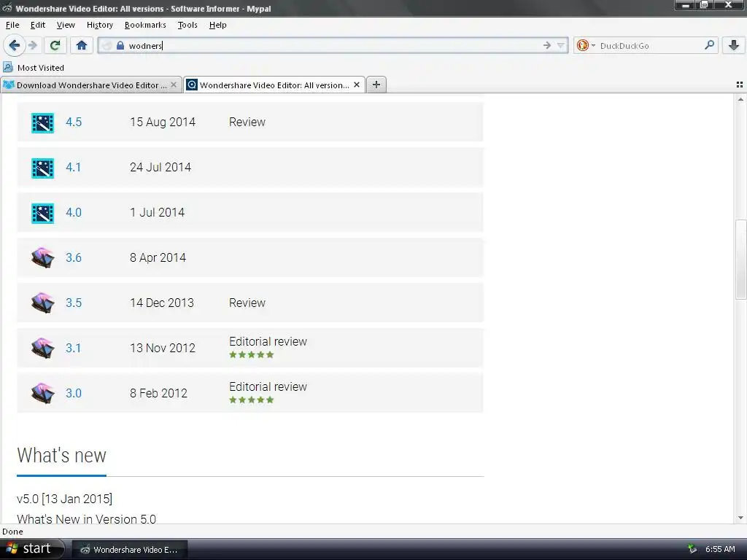The width and height of the screenshot is (747, 560).
Task: Click the v5.0 [13 Jan 2015] text
Action: pos(64,499)
